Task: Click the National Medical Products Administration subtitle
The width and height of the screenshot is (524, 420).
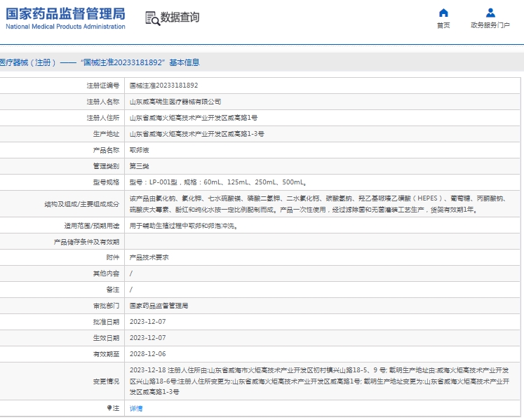Action: [65, 27]
